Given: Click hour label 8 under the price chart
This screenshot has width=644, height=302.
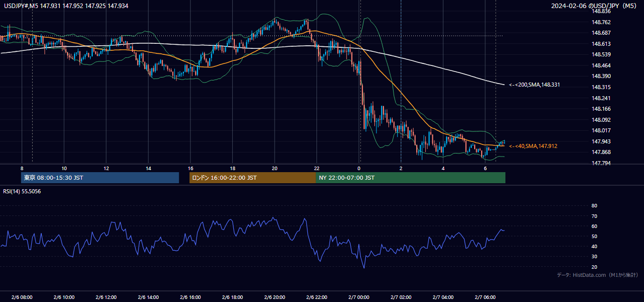Looking at the screenshot, I should coord(22,168).
